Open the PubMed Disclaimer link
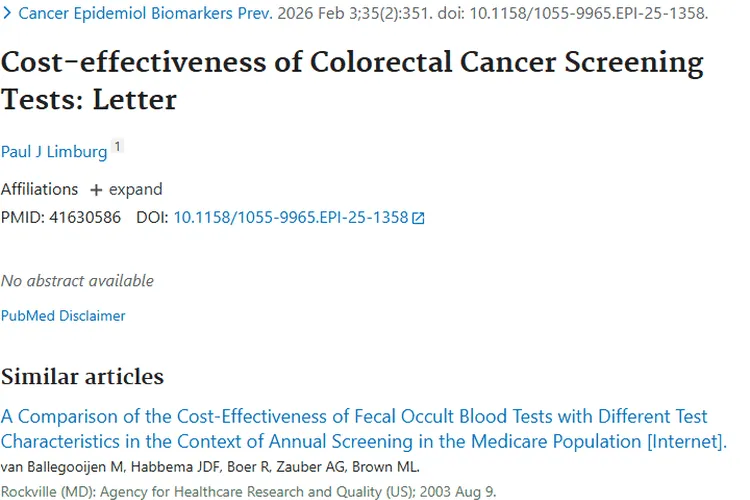 (63, 316)
